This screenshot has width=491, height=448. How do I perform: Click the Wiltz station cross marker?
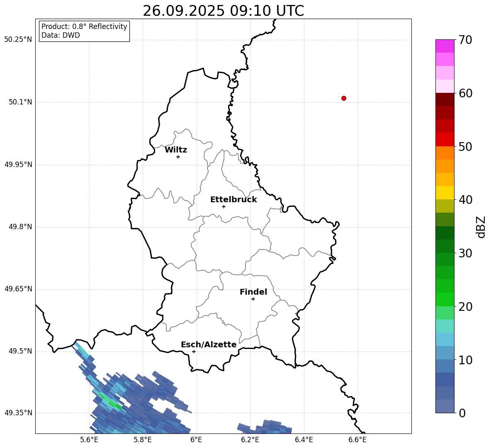click(178, 157)
